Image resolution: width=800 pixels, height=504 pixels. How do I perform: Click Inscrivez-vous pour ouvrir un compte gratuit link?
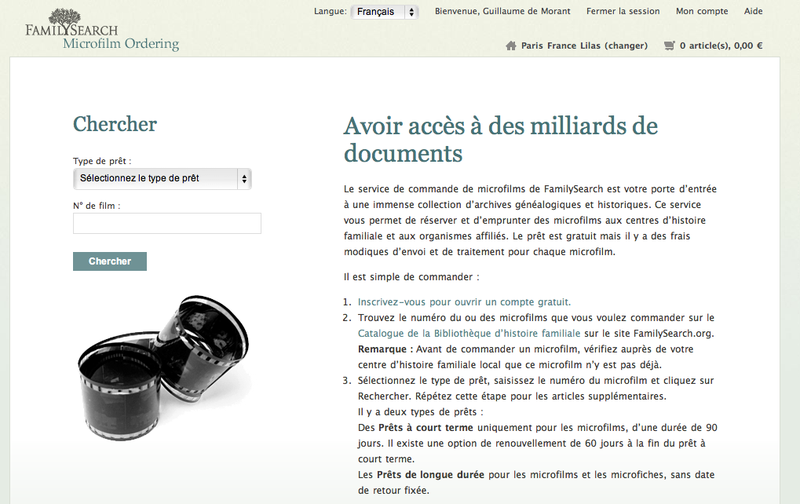(x=464, y=302)
